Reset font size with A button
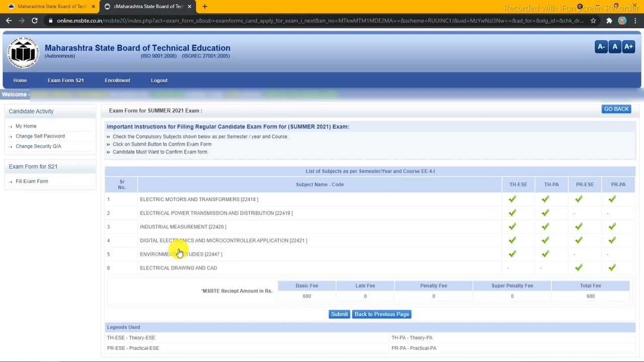This screenshot has width=644, height=362. [x=615, y=47]
